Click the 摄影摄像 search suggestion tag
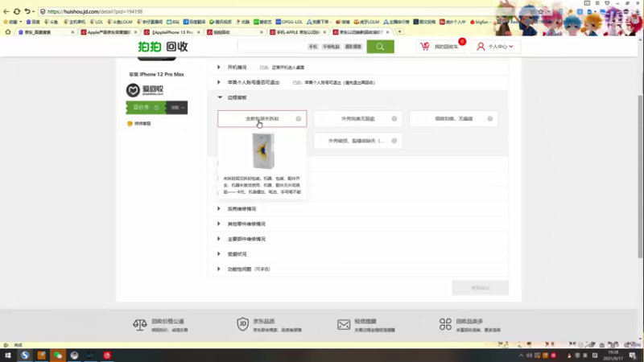The image size is (644, 362). tap(353, 47)
